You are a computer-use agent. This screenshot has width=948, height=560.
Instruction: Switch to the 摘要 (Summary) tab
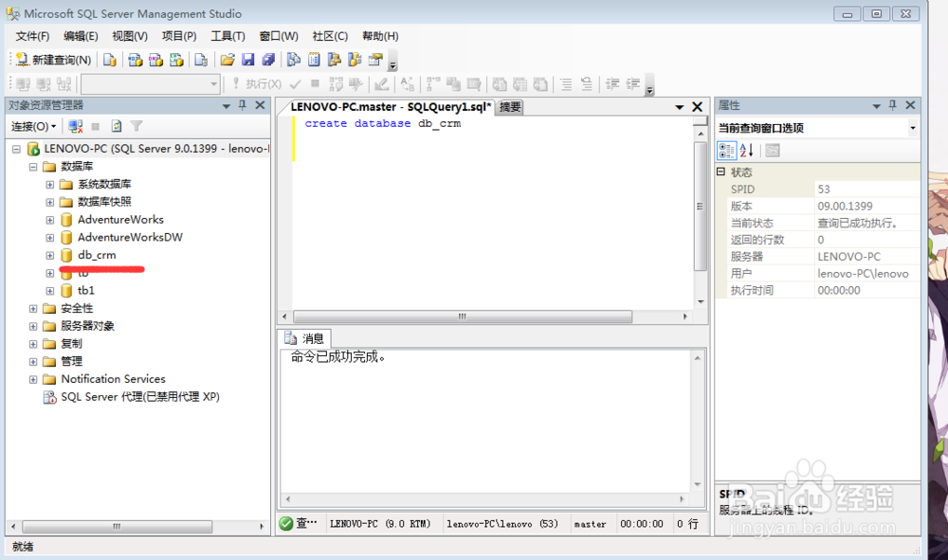[510, 107]
